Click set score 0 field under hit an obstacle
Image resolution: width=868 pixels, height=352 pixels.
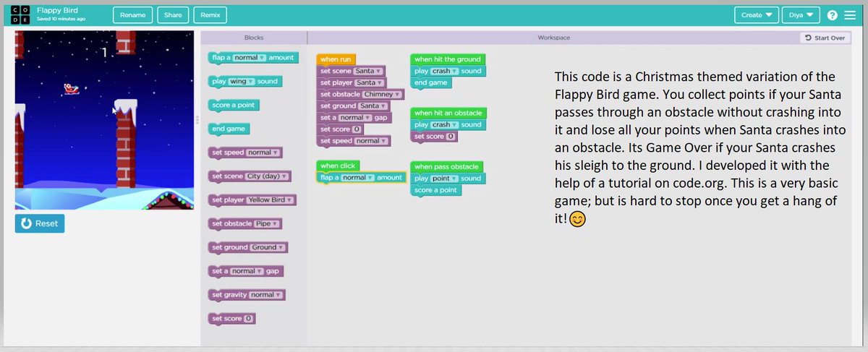coord(451,137)
